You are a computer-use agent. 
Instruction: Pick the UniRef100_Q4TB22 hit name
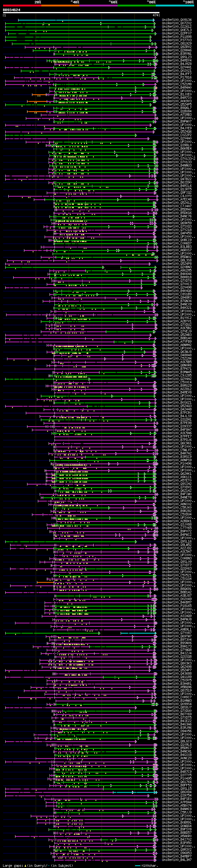(177, 179)
